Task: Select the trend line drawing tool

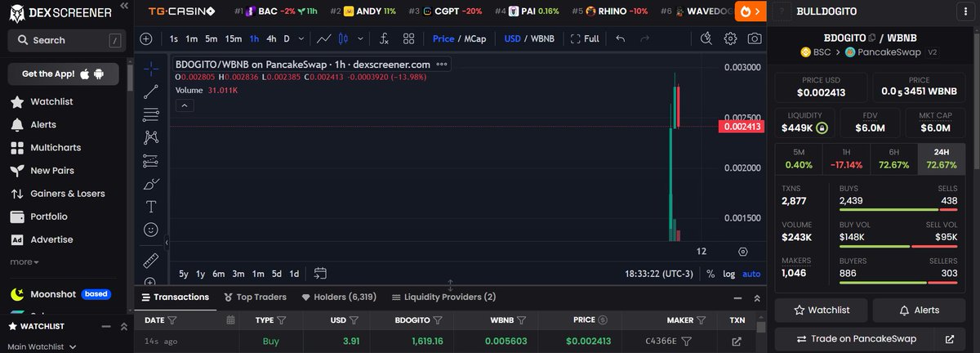Action: click(x=150, y=92)
